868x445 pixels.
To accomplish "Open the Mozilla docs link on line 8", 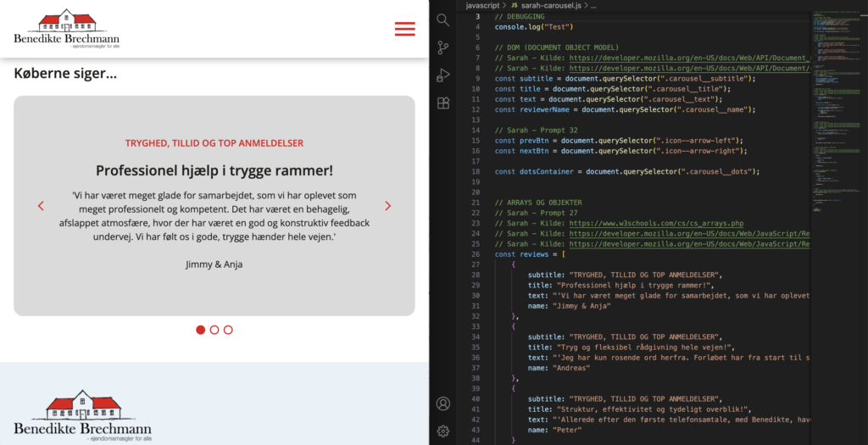I will pyautogui.click(x=690, y=69).
